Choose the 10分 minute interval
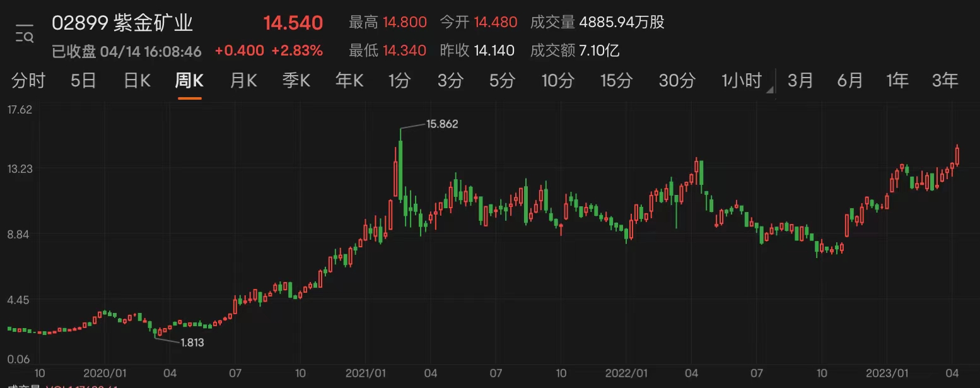The width and height of the screenshot is (980, 388). (558, 80)
